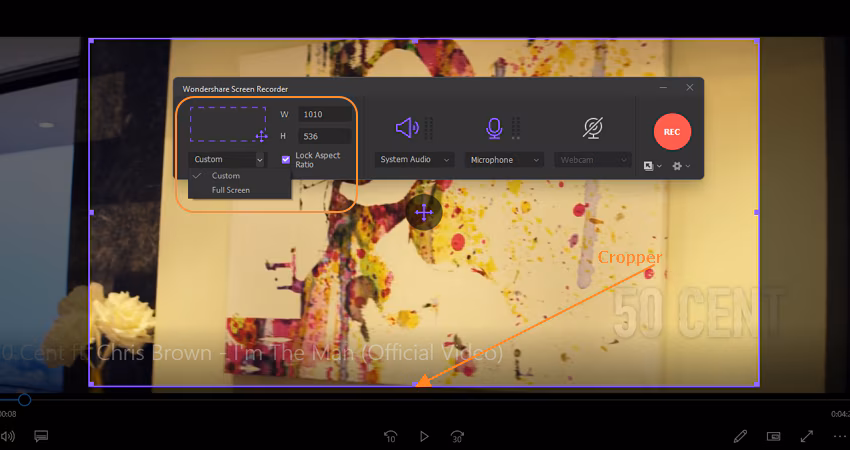This screenshot has height=450, width=850.
Task: Click the width field showing 1010
Action: [325, 114]
